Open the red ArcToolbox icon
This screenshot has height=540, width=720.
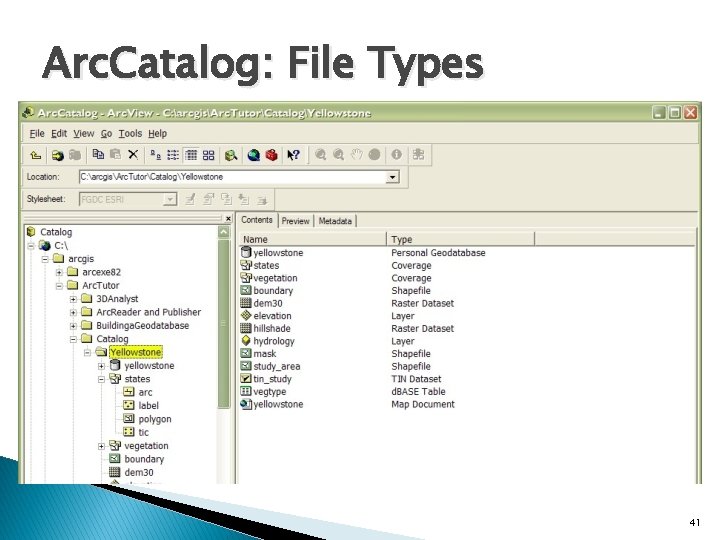pos(271,155)
